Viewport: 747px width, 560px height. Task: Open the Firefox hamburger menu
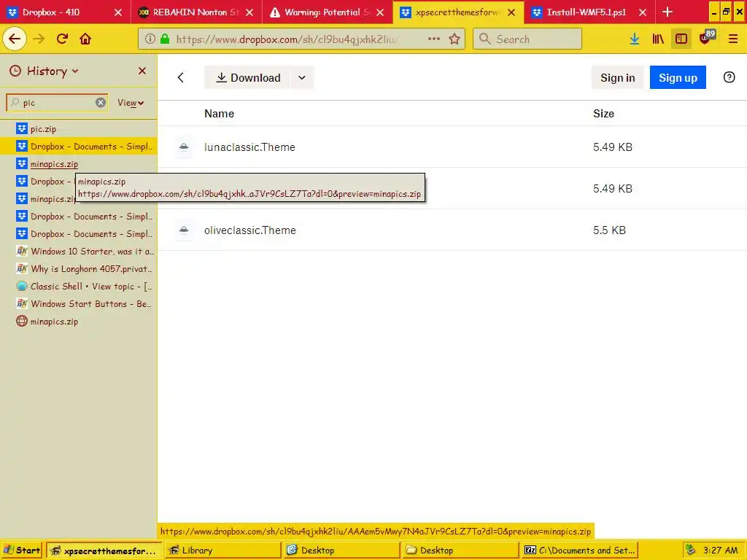tap(732, 39)
